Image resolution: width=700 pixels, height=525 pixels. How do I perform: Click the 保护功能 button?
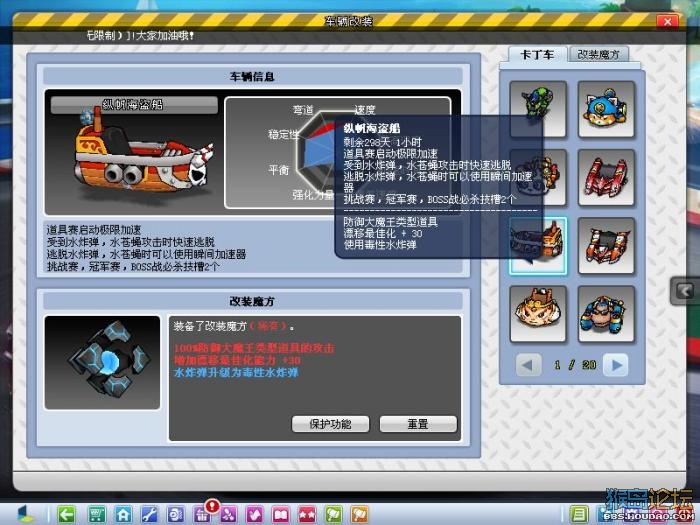click(x=330, y=424)
